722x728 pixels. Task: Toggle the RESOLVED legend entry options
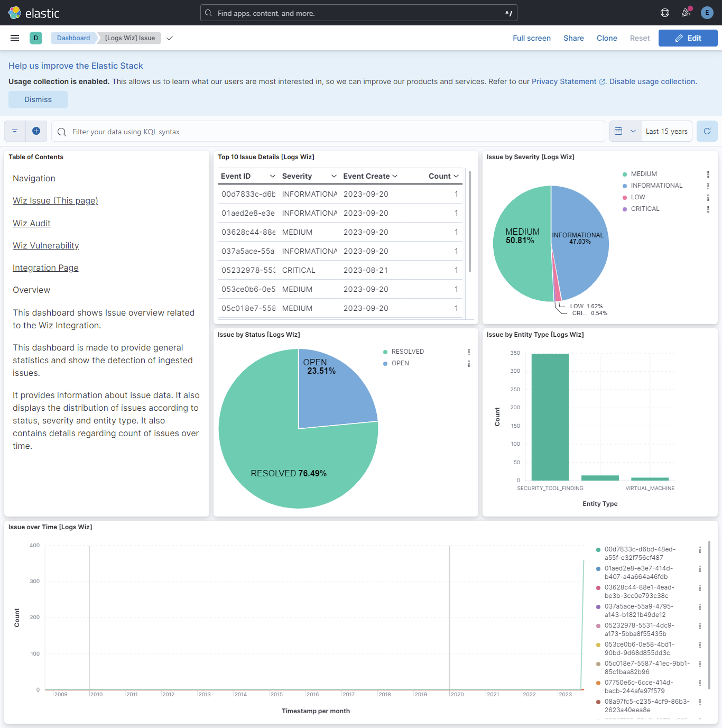468,352
